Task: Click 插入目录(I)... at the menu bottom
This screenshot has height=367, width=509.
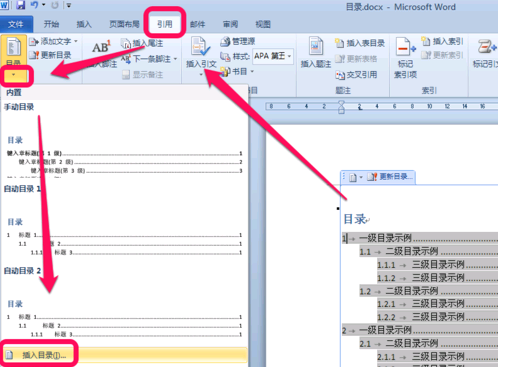Action: 124,355
